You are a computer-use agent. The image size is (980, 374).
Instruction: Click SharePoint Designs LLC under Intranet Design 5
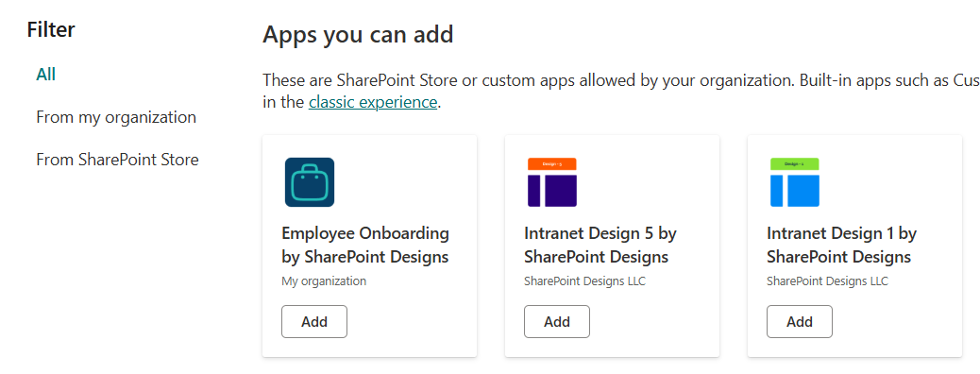pyautogui.click(x=584, y=280)
